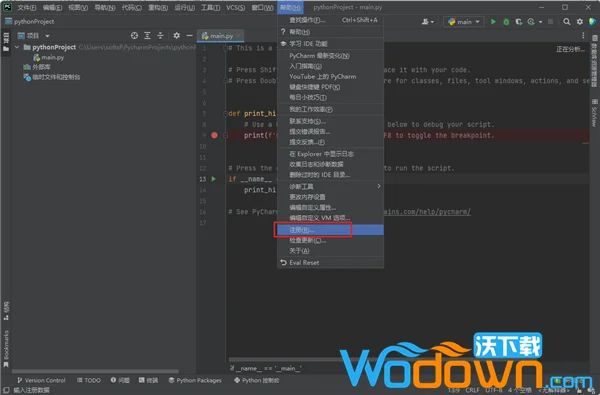600x395 pixels.
Task: Expand the 诊断工具 submenu
Action: (x=331, y=186)
